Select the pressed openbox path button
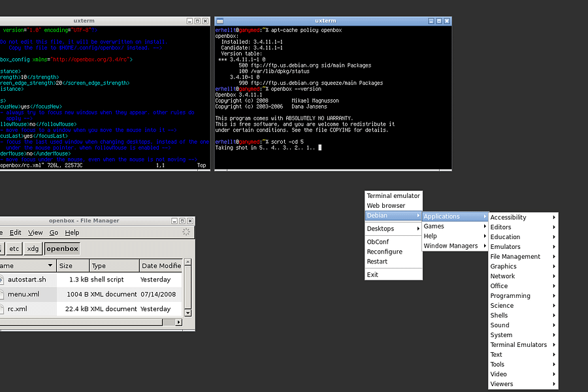588x392 pixels. point(62,248)
